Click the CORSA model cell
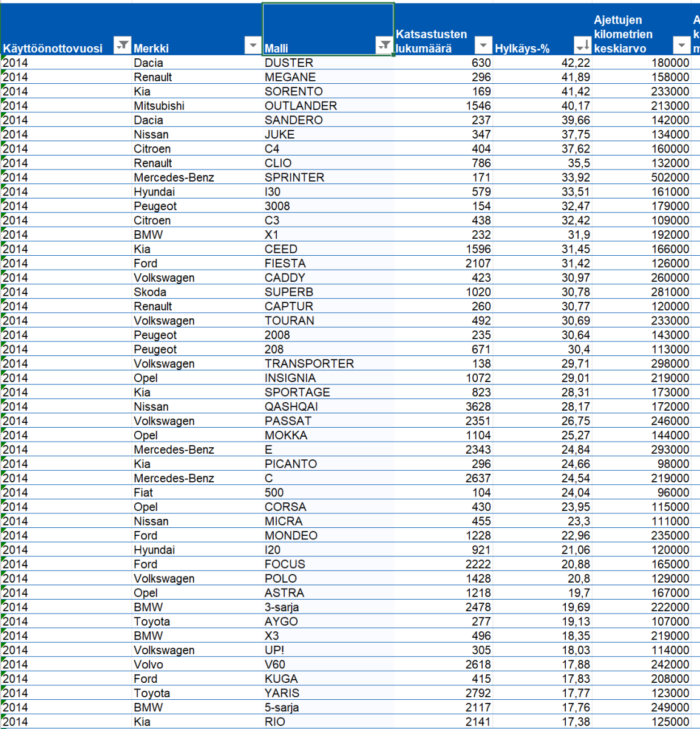The height and width of the screenshot is (729, 700). [x=328, y=507]
